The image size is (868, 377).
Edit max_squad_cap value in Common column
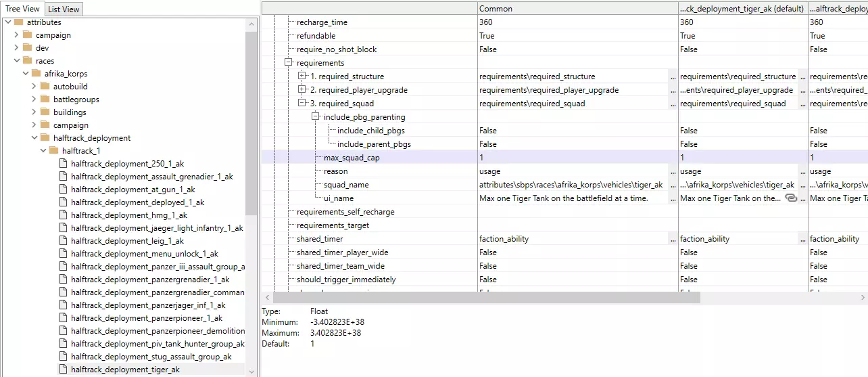pos(577,158)
